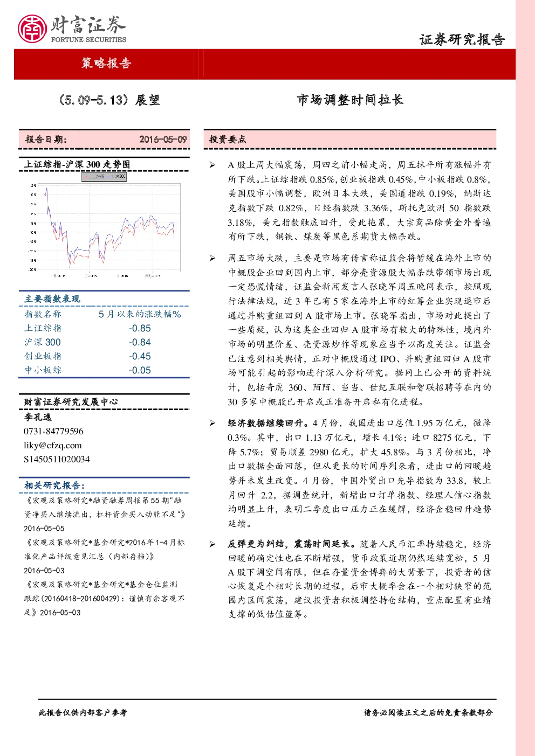Screen dimensions: 535x756
Task: Open the related report on 融资融券周报第55期
Action: point(105,508)
